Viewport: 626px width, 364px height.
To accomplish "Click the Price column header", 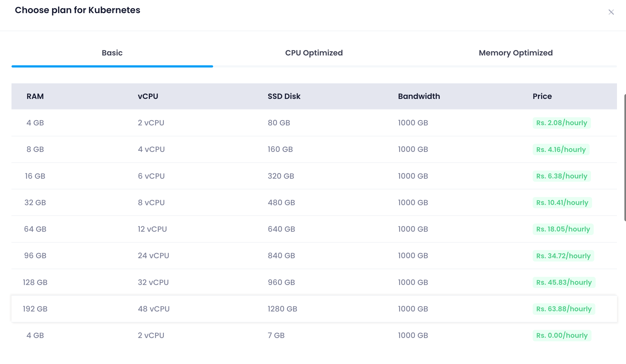I will (542, 96).
